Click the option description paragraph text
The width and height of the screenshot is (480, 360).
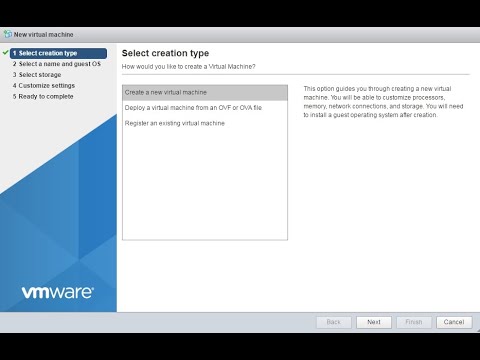point(383,102)
